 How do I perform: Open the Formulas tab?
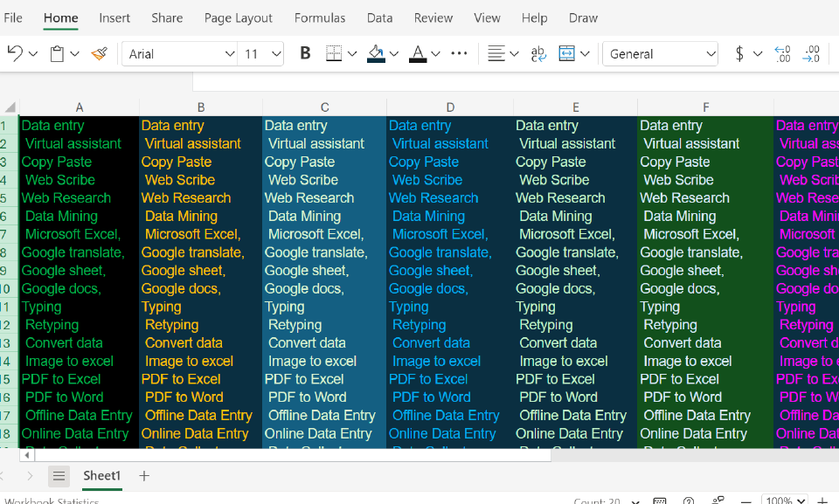[x=320, y=17]
